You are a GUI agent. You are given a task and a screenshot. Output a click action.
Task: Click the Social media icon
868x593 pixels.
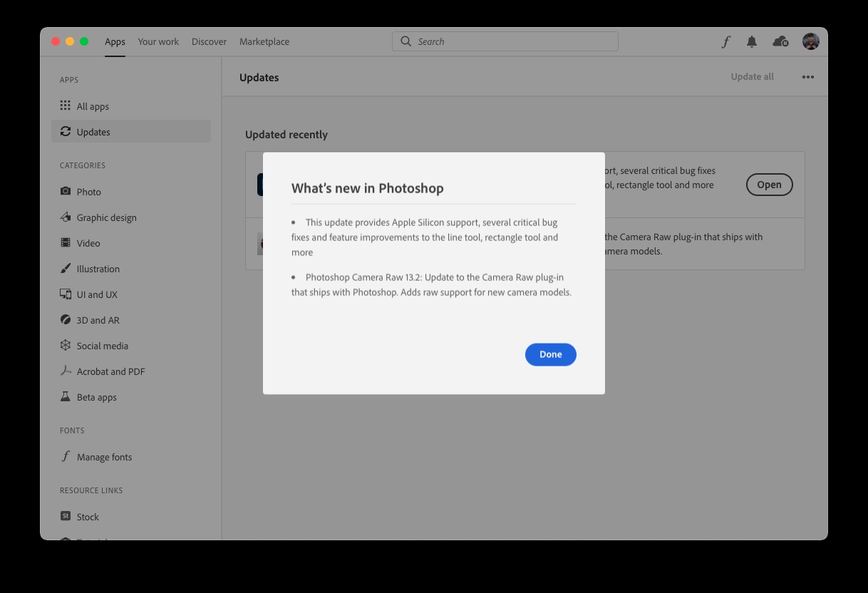pos(66,346)
